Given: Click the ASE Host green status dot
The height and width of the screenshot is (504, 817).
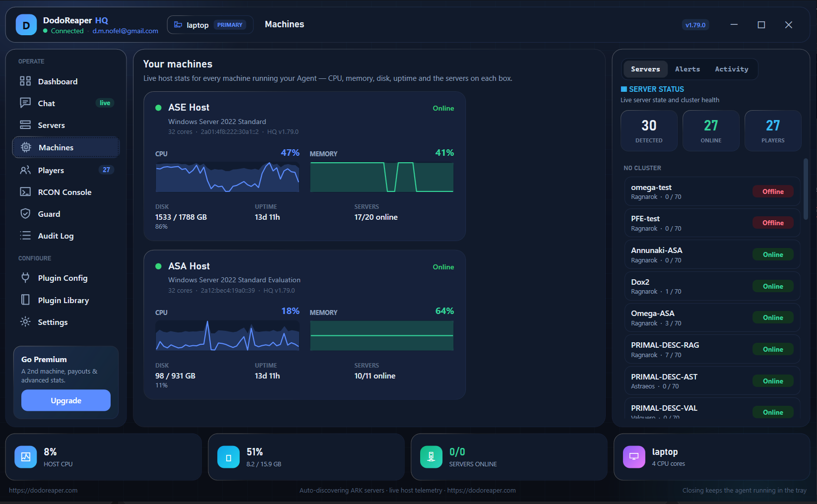Looking at the screenshot, I should tap(159, 108).
